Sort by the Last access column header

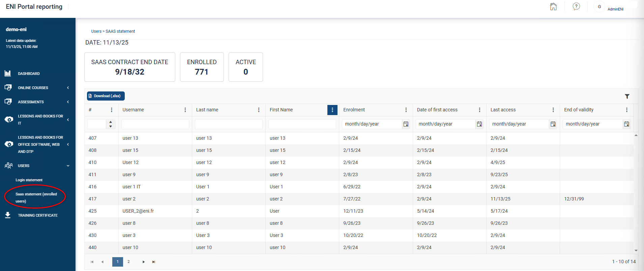pos(503,110)
